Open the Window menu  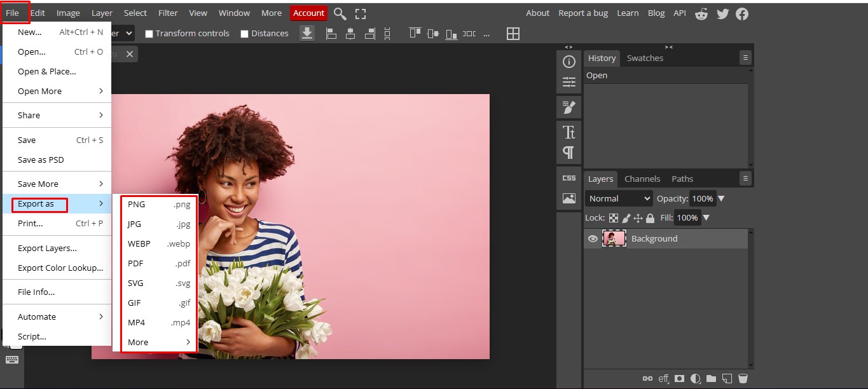[233, 13]
